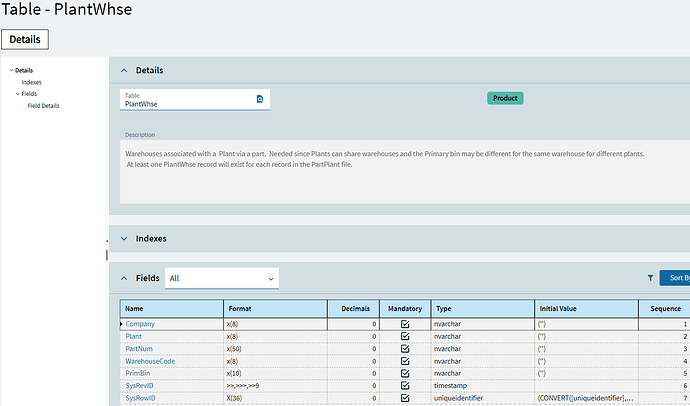Click the Description text area
Image resolution: width=690 pixels, height=406 pixels.
[x=405, y=172]
